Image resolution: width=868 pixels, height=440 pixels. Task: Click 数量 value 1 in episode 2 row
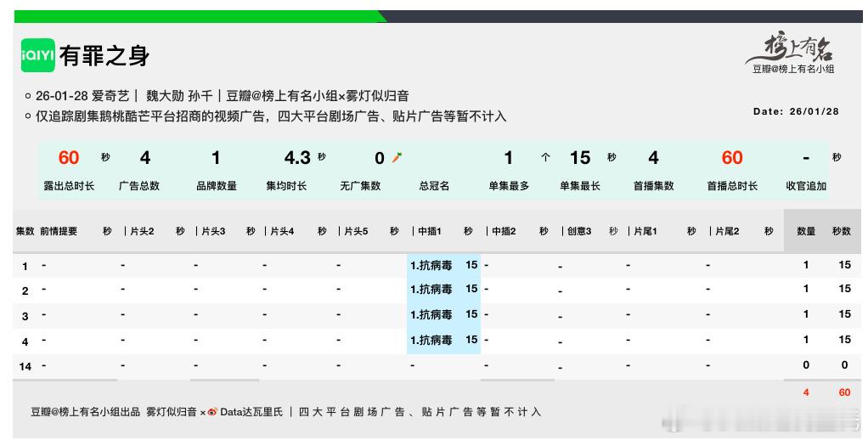[x=806, y=288]
